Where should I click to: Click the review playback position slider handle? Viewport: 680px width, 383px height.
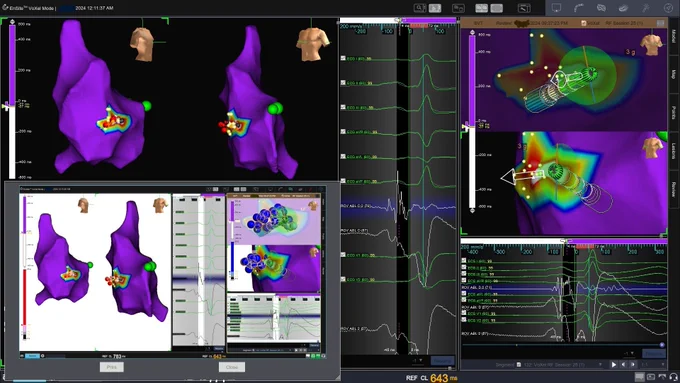662,345
